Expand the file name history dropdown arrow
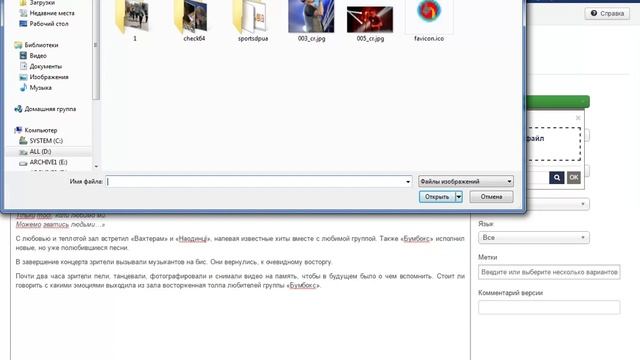This screenshot has width=640, height=360. (408, 182)
